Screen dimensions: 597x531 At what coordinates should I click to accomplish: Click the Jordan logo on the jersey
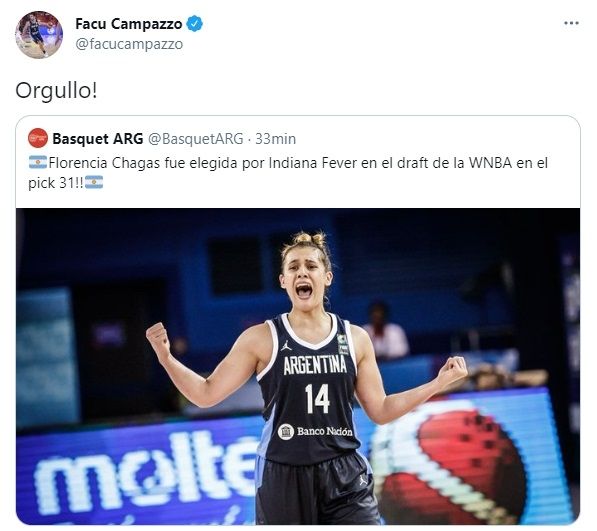pyautogui.click(x=286, y=345)
